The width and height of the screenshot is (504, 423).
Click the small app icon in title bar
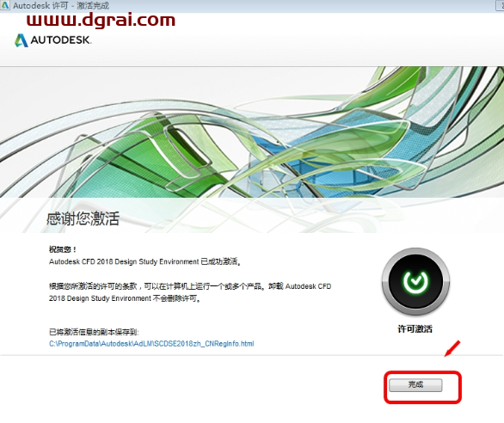tap(4, 5)
